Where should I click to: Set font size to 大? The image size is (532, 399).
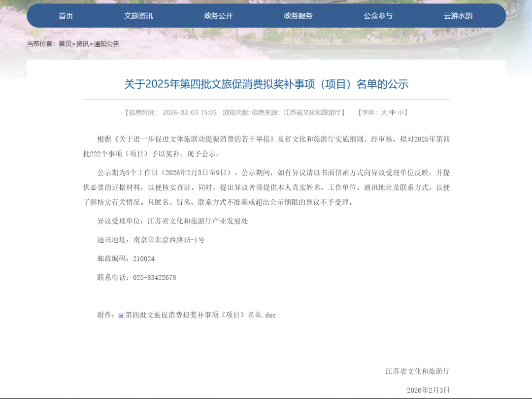pos(384,112)
